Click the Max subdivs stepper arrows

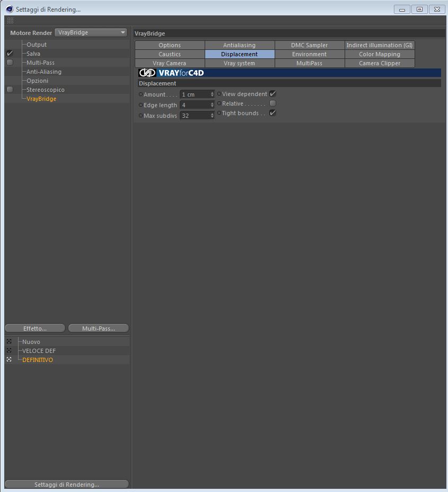212,116
